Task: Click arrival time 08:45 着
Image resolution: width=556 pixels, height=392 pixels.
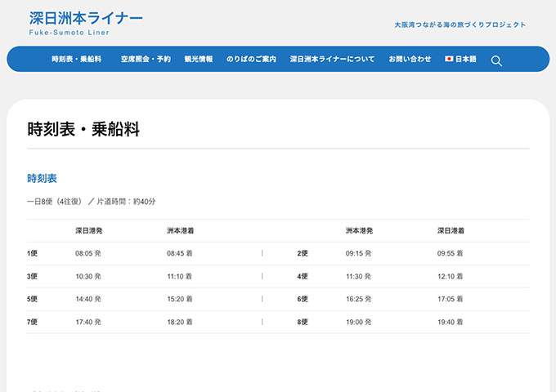Action: pyautogui.click(x=179, y=253)
